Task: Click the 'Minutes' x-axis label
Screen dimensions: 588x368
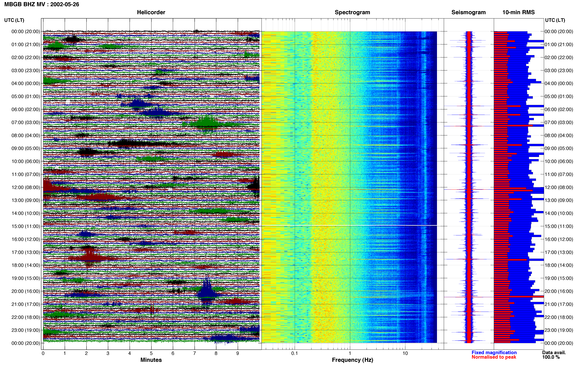Action: coord(151,360)
